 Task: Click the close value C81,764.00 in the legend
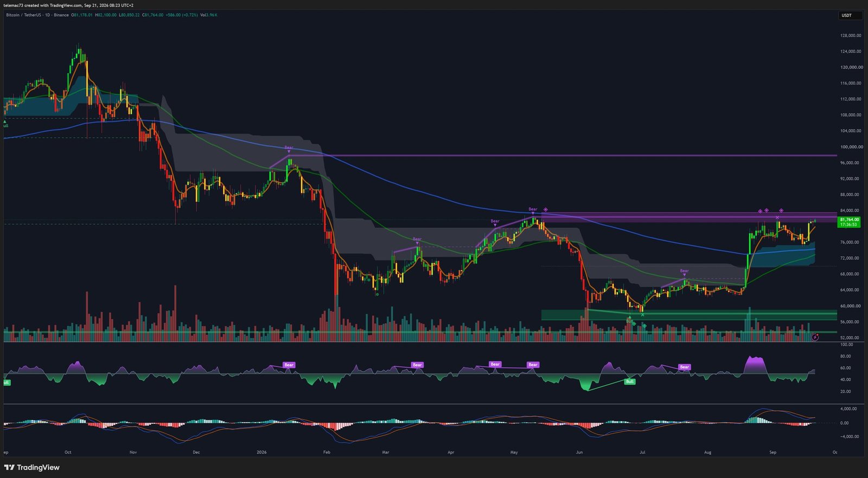153,15
